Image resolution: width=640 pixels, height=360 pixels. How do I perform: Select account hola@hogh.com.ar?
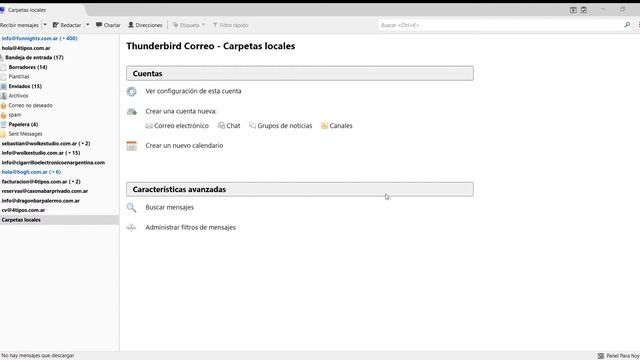point(31,172)
